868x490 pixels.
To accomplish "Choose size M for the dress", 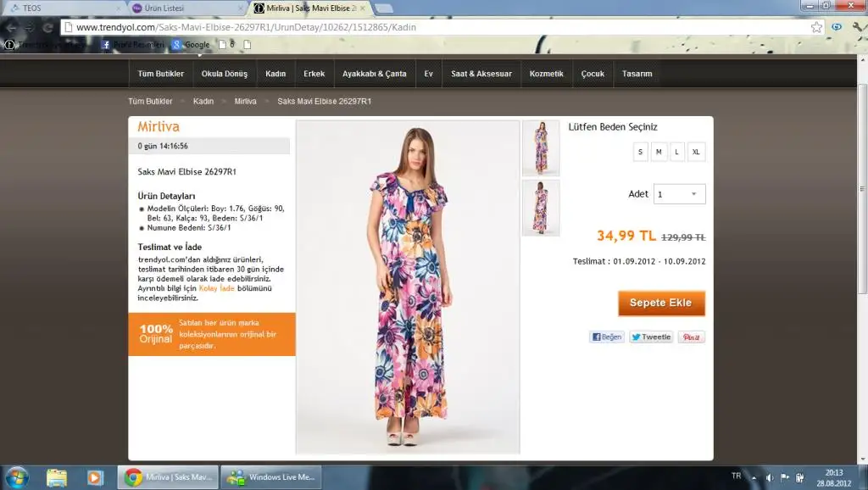I will tap(659, 153).
